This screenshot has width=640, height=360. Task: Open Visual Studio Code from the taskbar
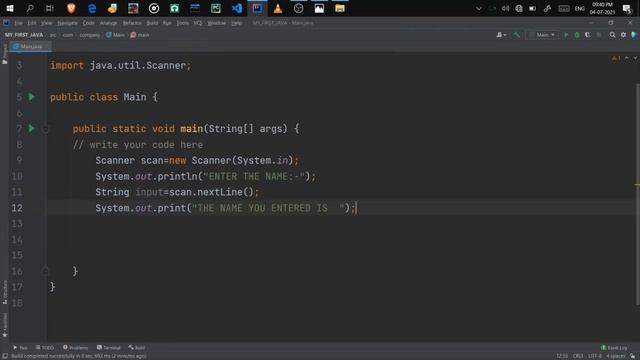(237, 8)
